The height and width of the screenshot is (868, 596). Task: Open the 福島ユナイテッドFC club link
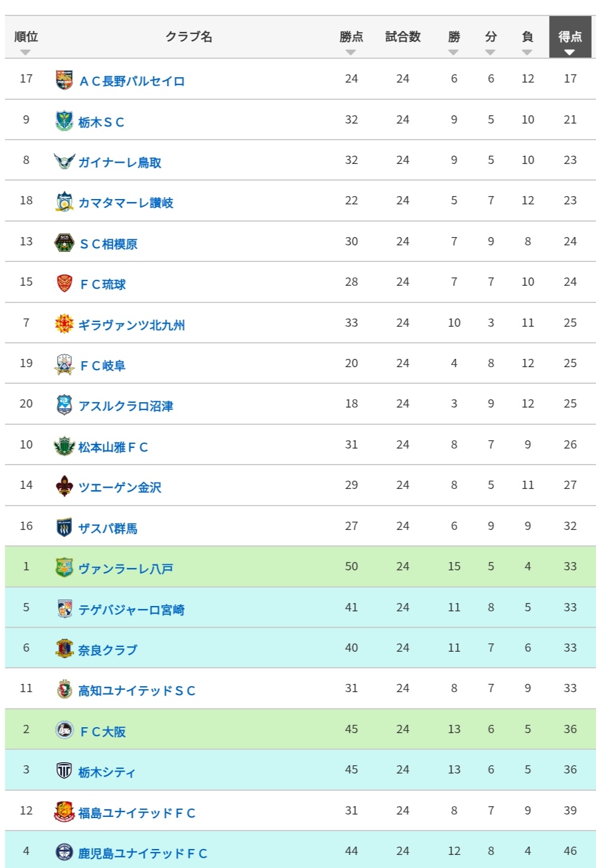point(137,813)
